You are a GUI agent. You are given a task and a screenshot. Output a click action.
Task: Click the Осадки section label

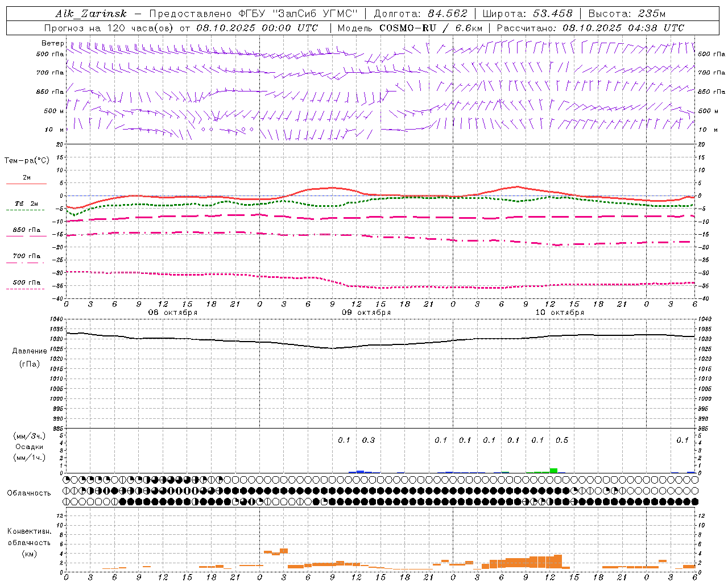click(x=30, y=447)
